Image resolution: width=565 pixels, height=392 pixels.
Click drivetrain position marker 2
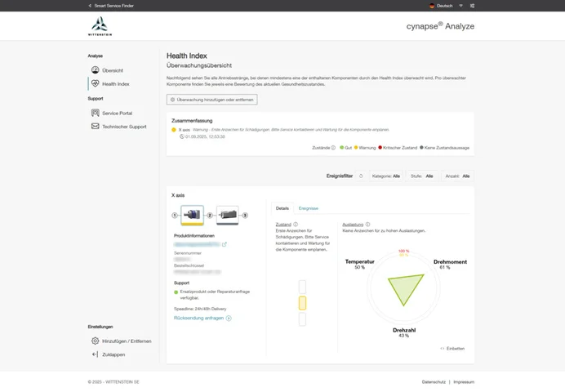(x=210, y=216)
